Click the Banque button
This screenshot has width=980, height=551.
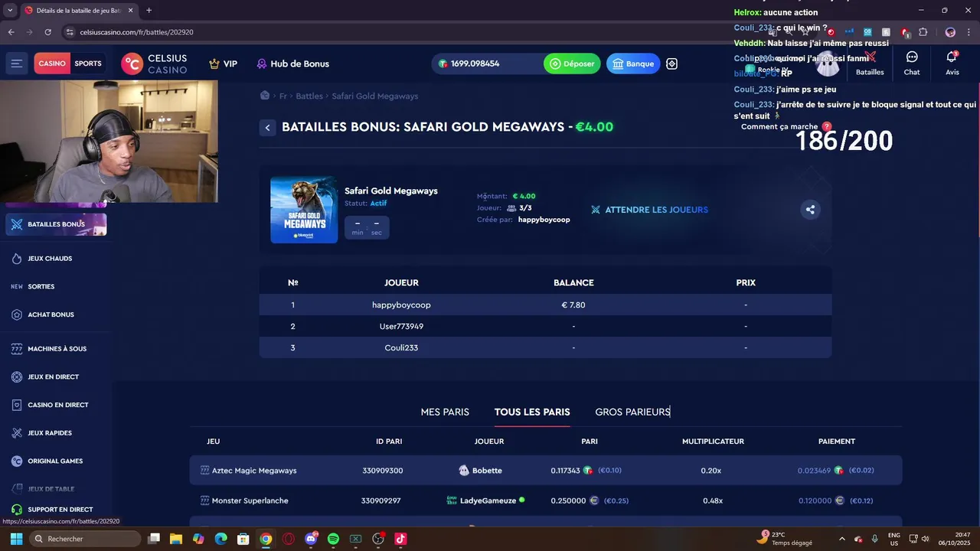(633, 64)
